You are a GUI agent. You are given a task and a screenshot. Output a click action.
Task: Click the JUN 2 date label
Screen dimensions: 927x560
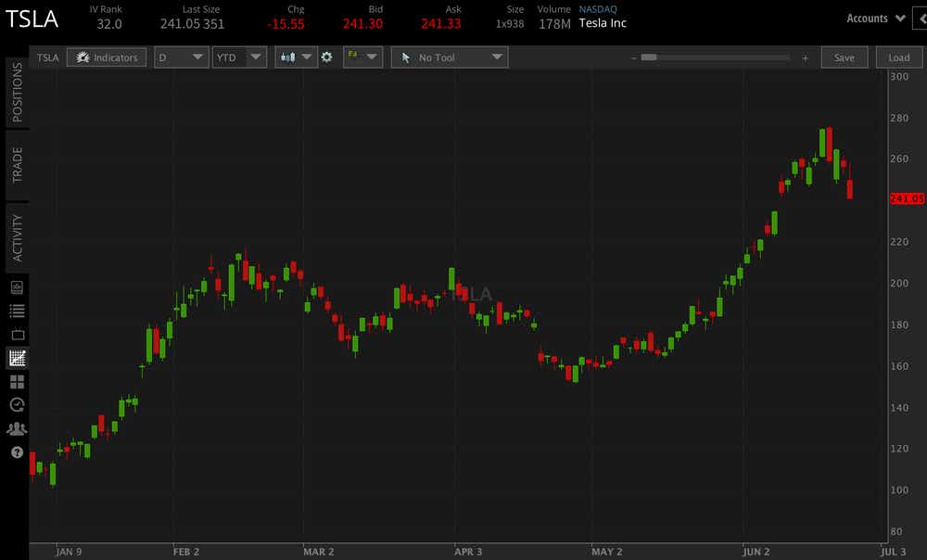coord(756,552)
